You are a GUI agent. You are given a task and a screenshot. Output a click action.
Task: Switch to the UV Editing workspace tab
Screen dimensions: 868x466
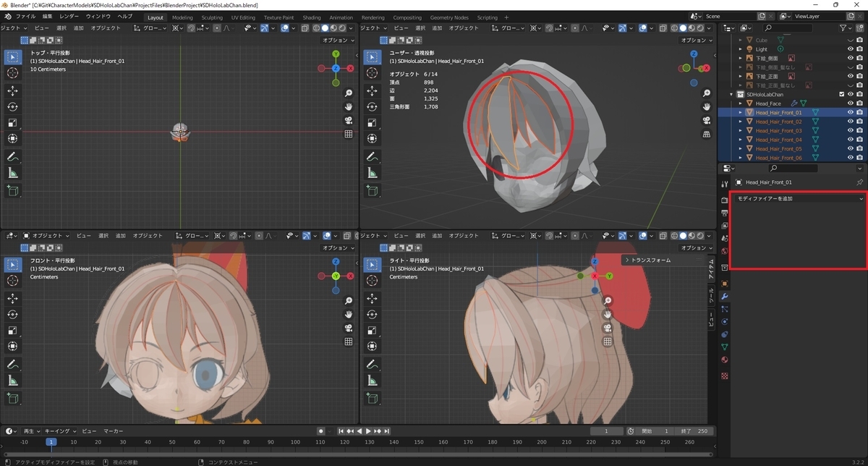(243, 17)
